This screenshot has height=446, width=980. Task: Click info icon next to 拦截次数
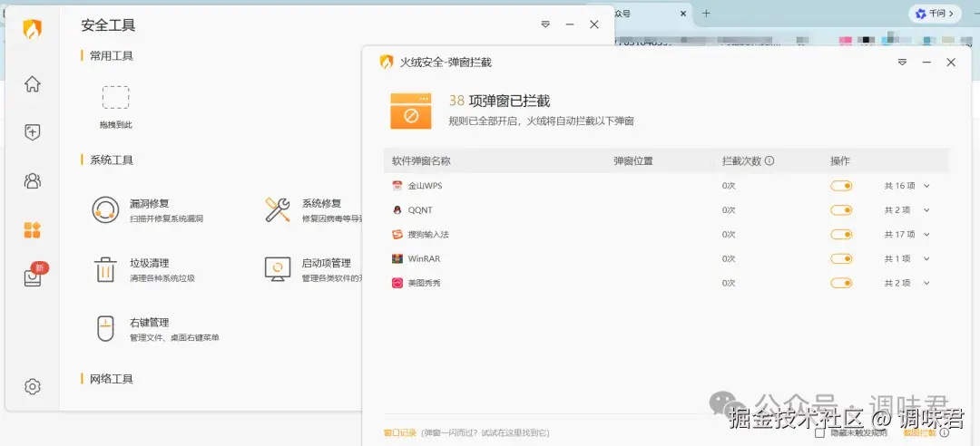click(x=769, y=160)
